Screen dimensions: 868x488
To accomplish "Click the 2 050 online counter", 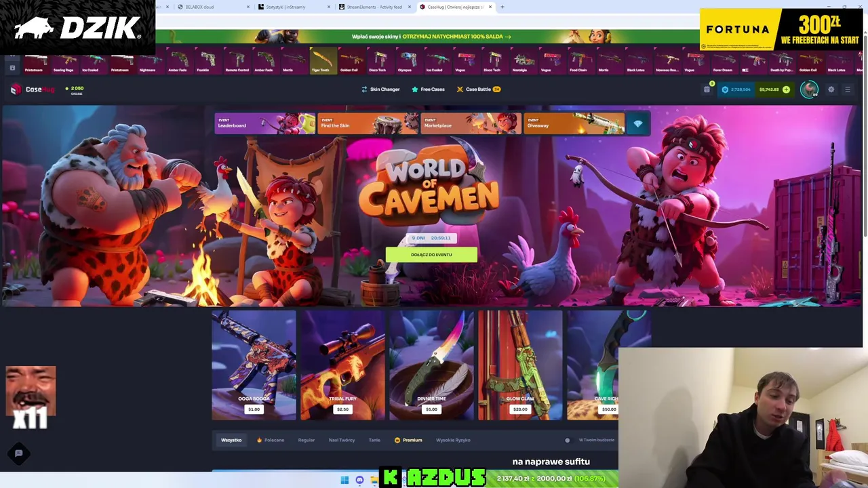I will tap(76, 89).
